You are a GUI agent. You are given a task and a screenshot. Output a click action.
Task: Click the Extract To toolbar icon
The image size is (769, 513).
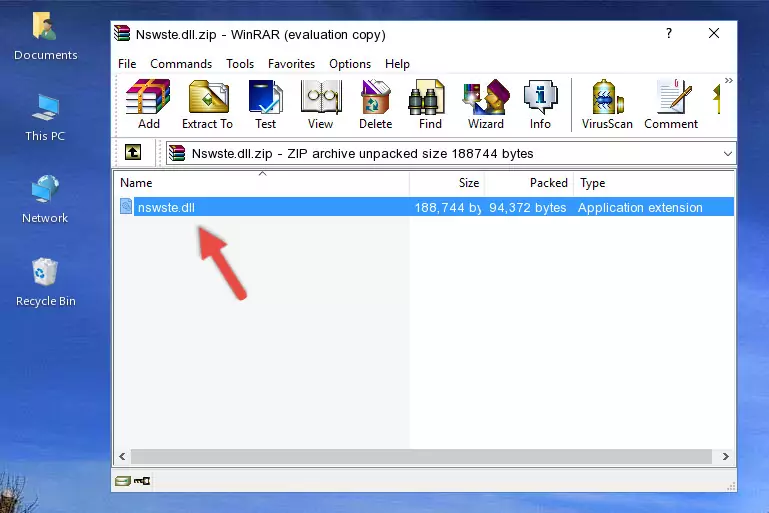pos(208,104)
